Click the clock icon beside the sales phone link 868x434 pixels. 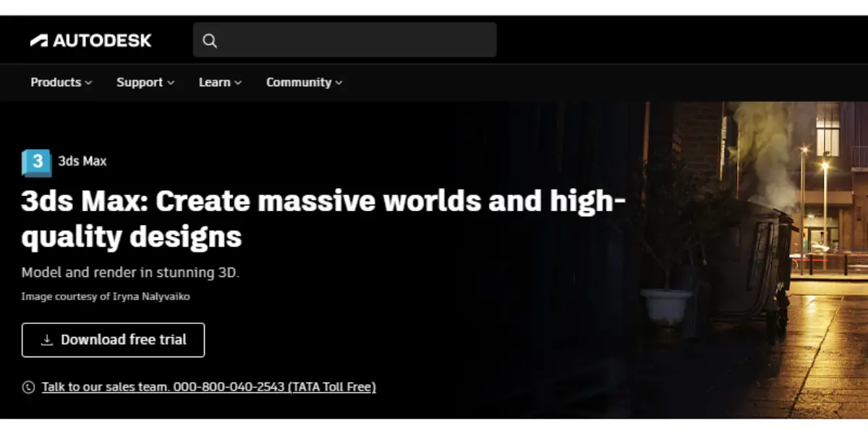point(28,387)
